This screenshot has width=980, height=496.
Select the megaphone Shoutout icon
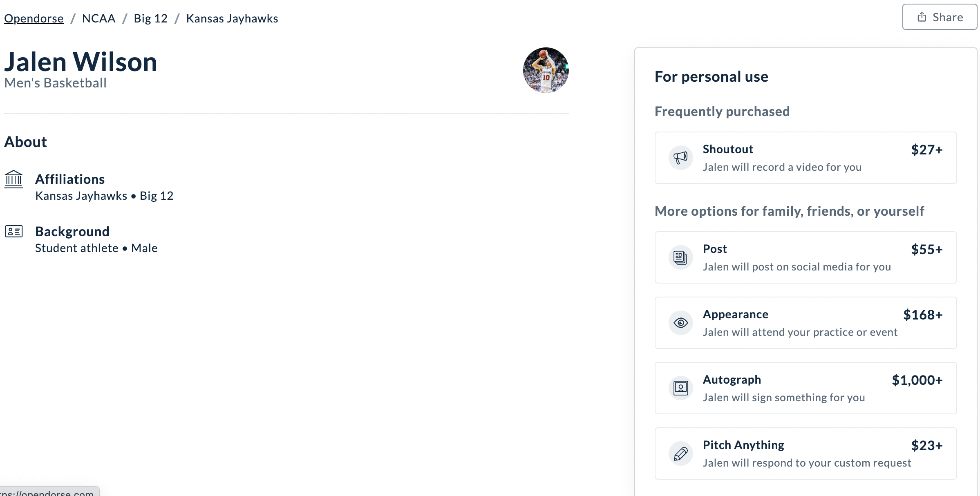coord(680,157)
